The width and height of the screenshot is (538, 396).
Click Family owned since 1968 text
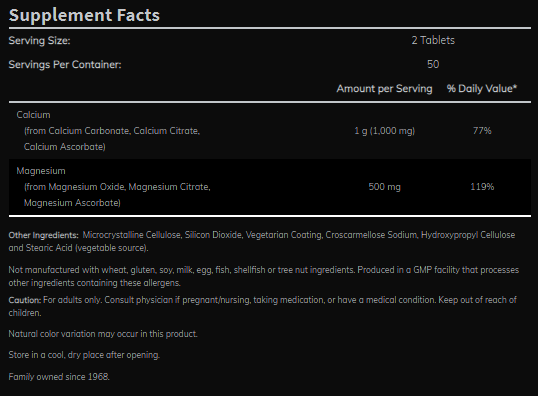[59, 377]
